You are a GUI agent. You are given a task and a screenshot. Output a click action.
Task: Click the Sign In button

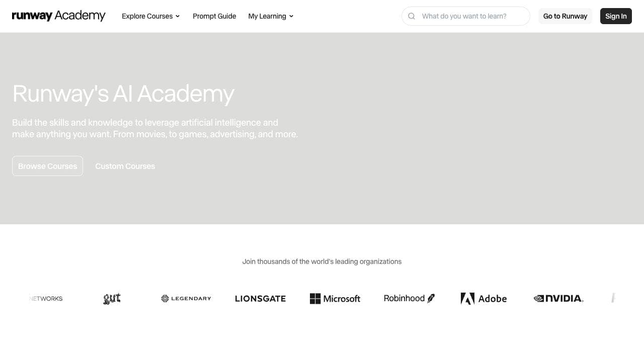pos(616,16)
